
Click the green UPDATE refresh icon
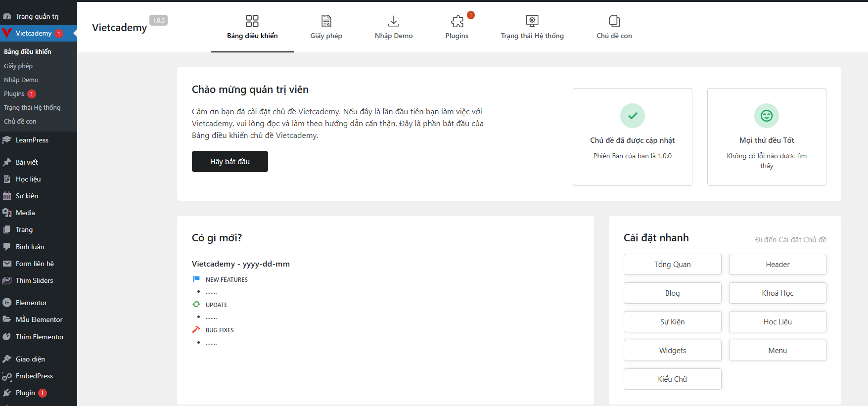pos(196,305)
